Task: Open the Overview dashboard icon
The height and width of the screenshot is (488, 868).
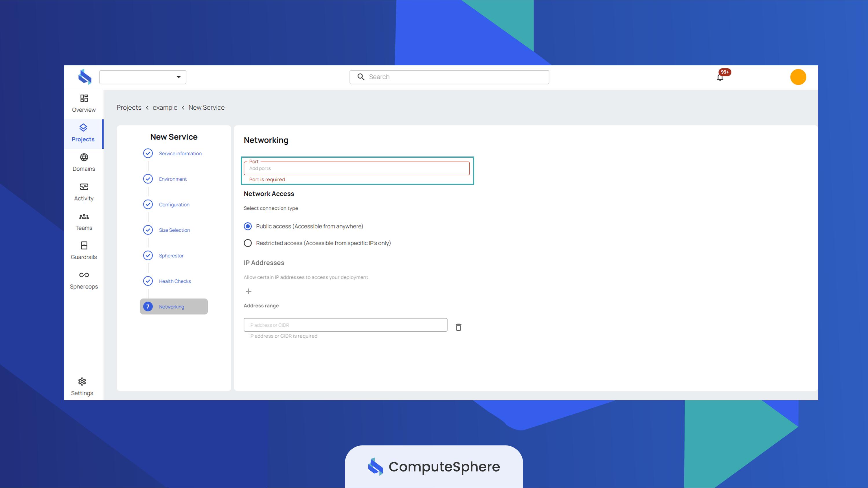Action: (84, 98)
